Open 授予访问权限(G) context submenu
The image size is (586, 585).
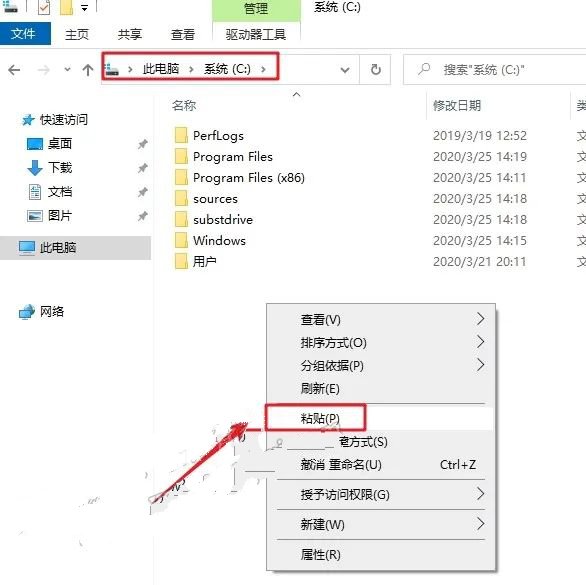pyautogui.click(x=381, y=495)
